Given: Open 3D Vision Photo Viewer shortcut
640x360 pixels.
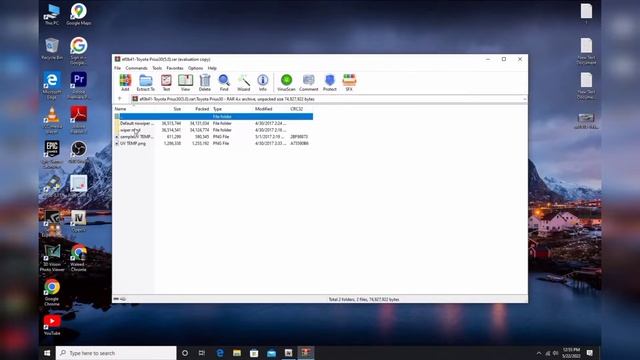Looking at the screenshot, I should click(x=52, y=258).
